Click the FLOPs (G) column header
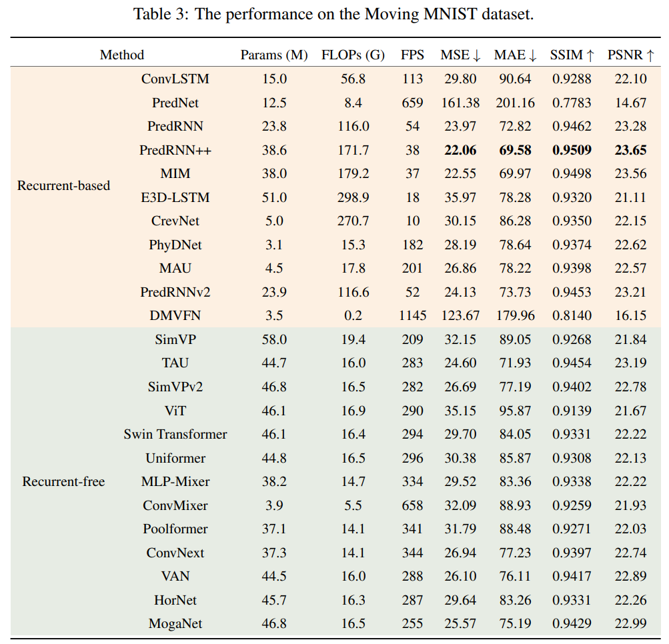Screen dimensions: 669x644 coord(353,55)
